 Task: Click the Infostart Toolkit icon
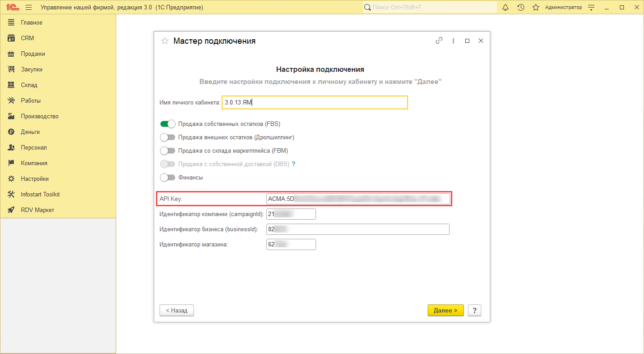click(x=11, y=194)
